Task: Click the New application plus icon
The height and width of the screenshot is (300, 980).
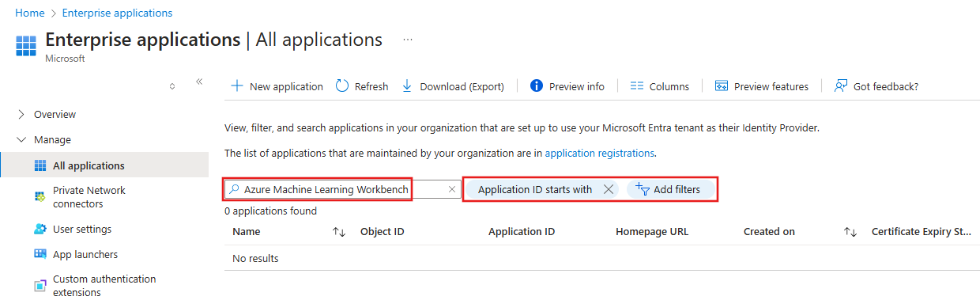Action: [x=236, y=86]
